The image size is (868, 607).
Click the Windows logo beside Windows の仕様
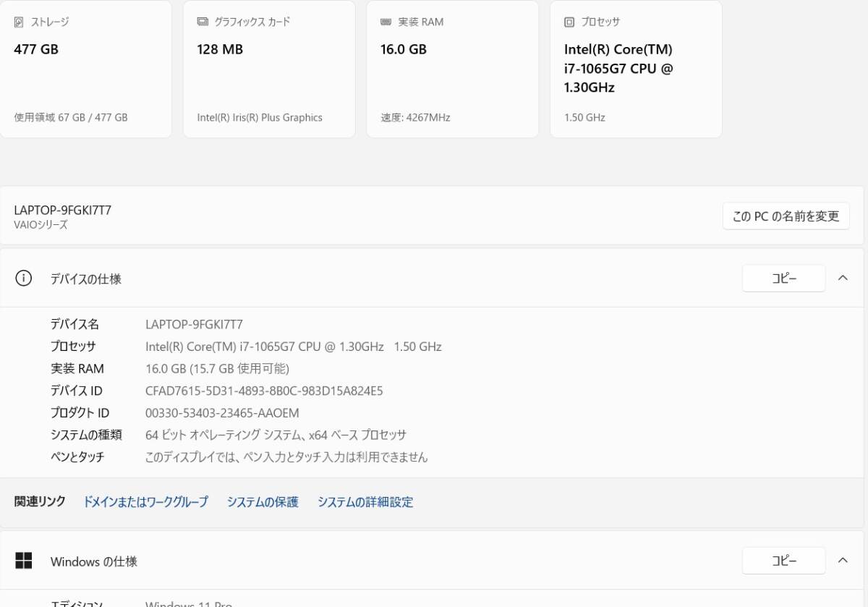(25, 561)
